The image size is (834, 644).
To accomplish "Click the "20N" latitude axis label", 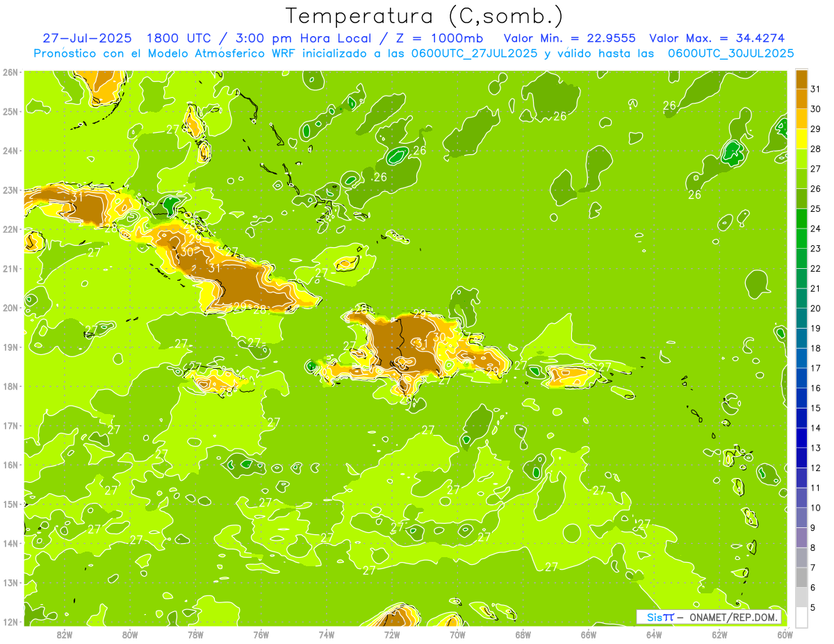I will tap(10, 308).
